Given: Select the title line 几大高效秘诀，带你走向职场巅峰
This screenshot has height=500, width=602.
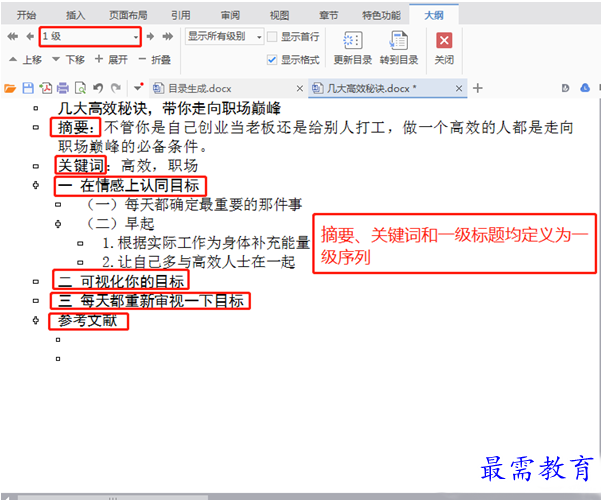Looking at the screenshot, I should tap(169, 109).
